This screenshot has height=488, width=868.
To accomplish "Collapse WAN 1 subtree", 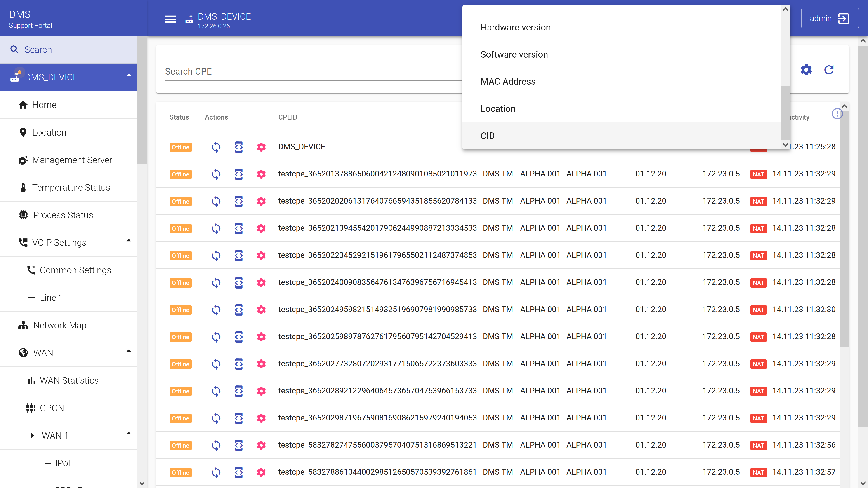I will pos(128,434).
